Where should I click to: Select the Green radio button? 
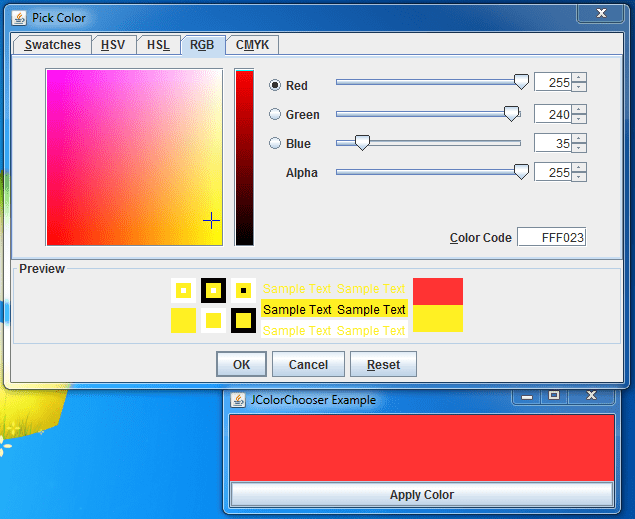(x=275, y=115)
